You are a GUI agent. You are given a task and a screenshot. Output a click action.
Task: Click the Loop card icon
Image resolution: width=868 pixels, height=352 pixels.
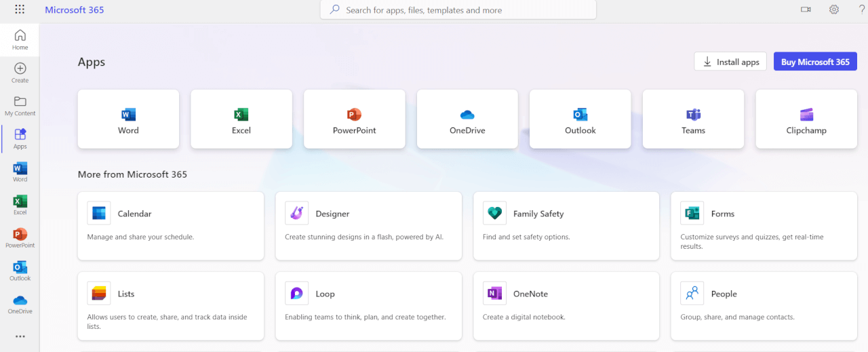pos(296,293)
